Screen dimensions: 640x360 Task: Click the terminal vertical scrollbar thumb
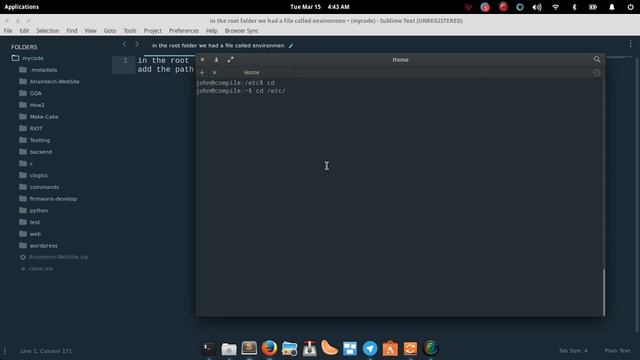603,292
